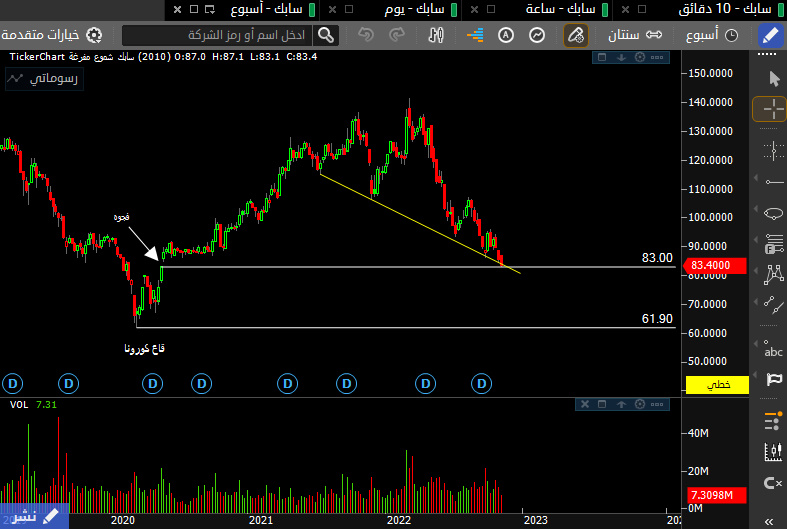Select the vertical cross line tool

(773, 151)
